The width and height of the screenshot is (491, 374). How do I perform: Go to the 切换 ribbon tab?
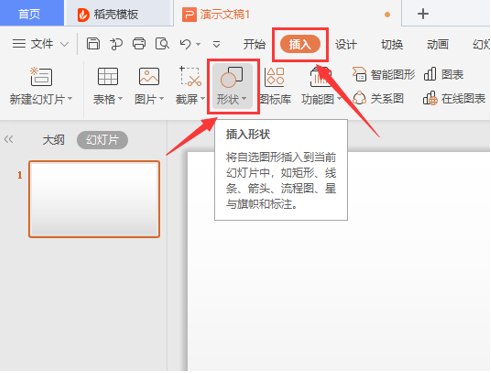click(x=392, y=44)
